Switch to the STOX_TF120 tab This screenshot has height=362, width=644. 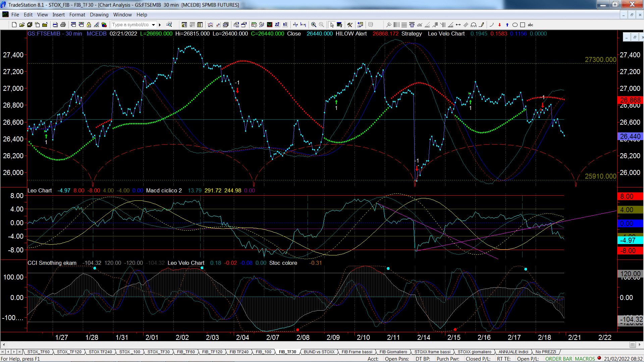pyautogui.click(x=69, y=352)
